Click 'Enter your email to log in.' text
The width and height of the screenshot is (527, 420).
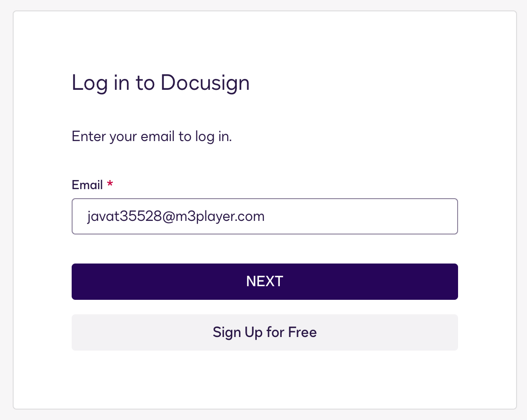click(151, 137)
